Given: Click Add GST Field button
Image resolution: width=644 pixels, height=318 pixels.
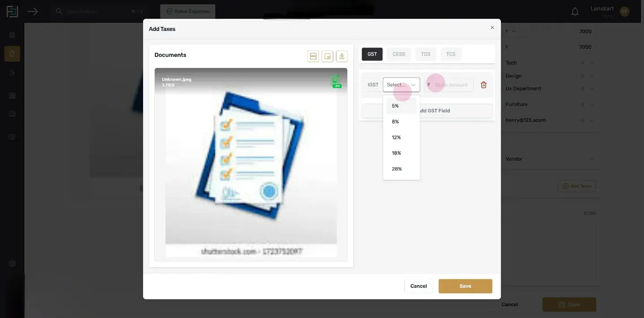Looking at the screenshot, I should coord(427,111).
